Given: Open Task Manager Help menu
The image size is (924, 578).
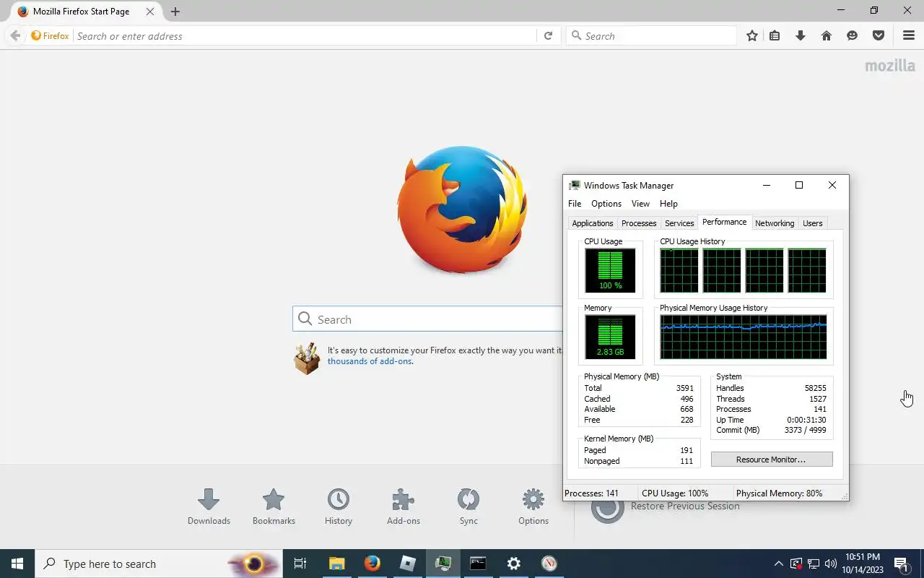Looking at the screenshot, I should [668, 204].
